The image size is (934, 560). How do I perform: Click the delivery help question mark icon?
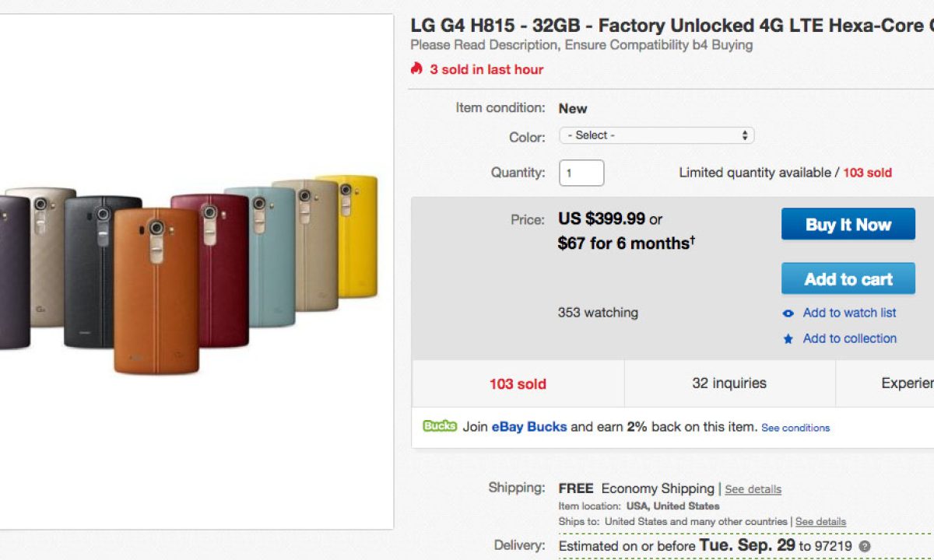coord(865,546)
